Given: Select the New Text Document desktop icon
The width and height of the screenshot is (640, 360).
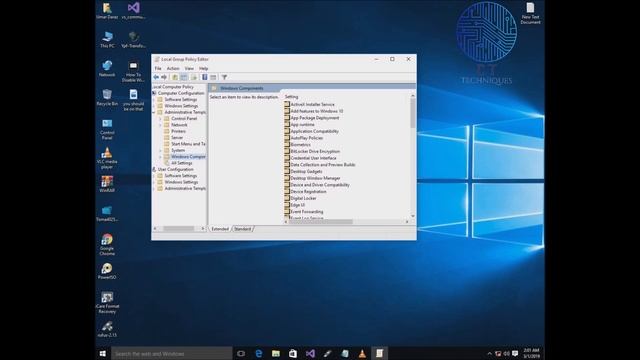Looking at the screenshot, I should 530,13.
